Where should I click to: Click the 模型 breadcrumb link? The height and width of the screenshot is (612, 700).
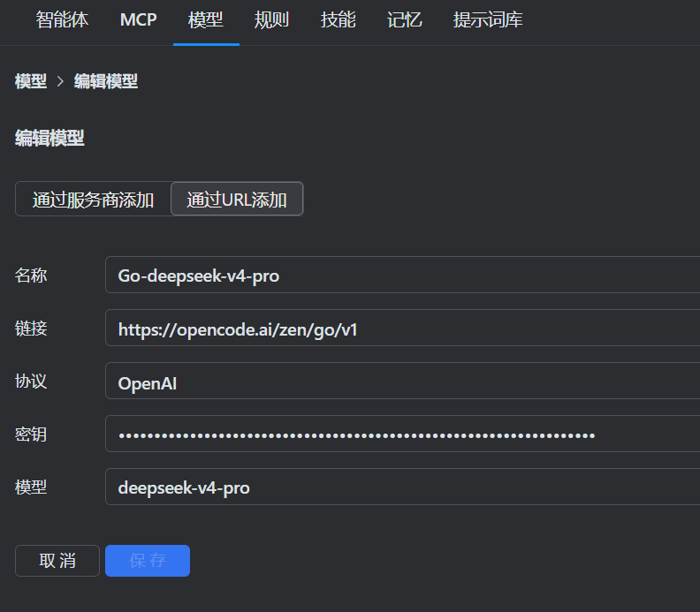31,81
